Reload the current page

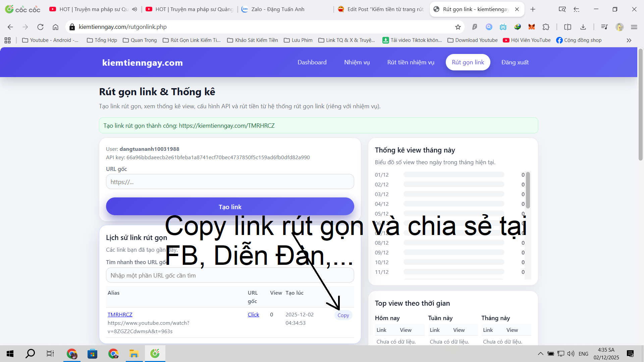(x=40, y=27)
